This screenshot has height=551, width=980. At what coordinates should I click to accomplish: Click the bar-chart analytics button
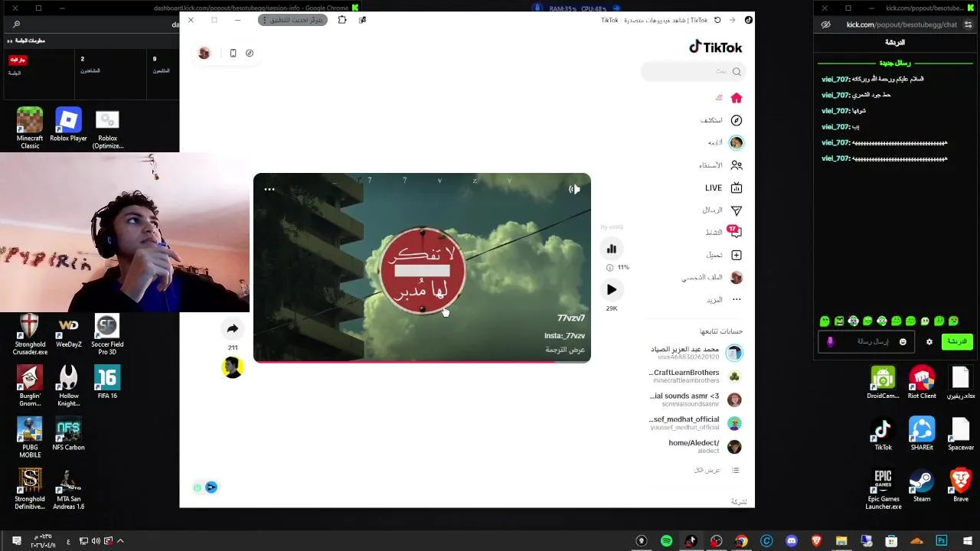tap(612, 249)
